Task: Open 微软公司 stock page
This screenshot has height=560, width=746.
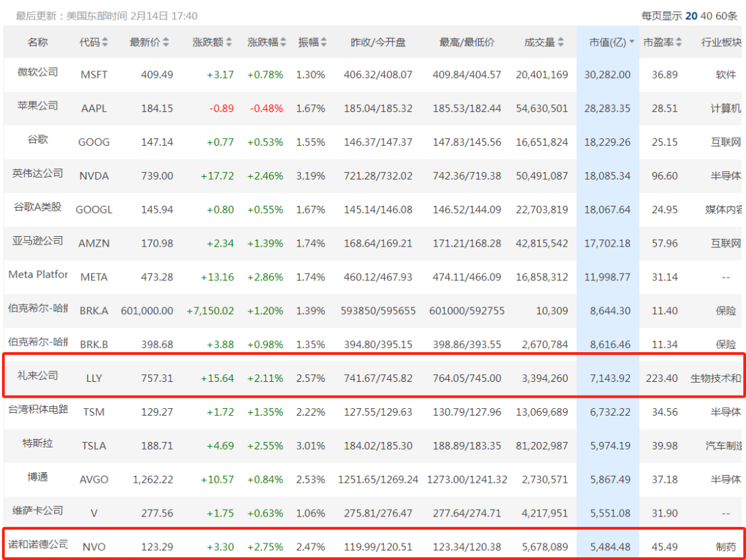Action: (x=37, y=72)
